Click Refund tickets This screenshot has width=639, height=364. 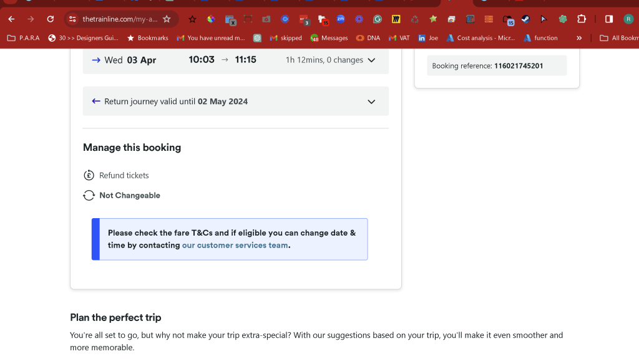pyautogui.click(x=124, y=176)
